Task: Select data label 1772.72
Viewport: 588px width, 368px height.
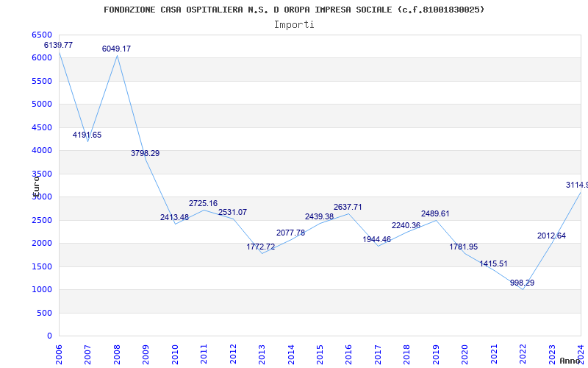Action: (261, 247)
